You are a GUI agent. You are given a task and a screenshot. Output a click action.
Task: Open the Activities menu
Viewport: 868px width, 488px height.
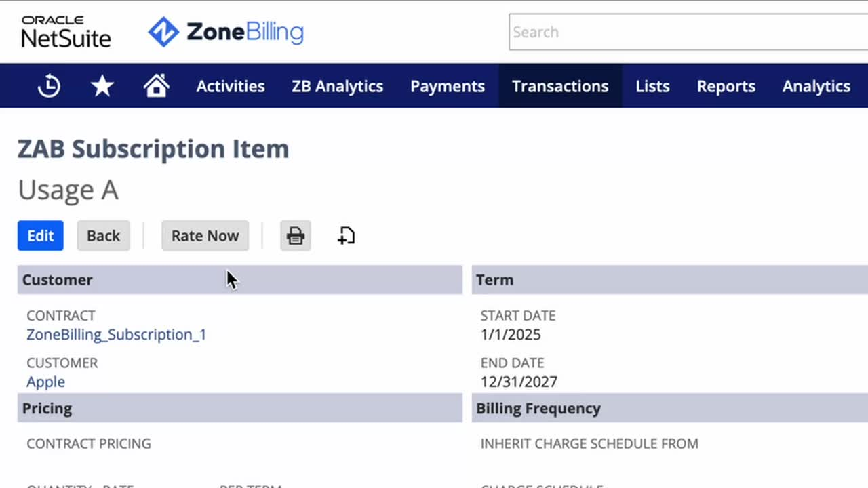point(231,86)
